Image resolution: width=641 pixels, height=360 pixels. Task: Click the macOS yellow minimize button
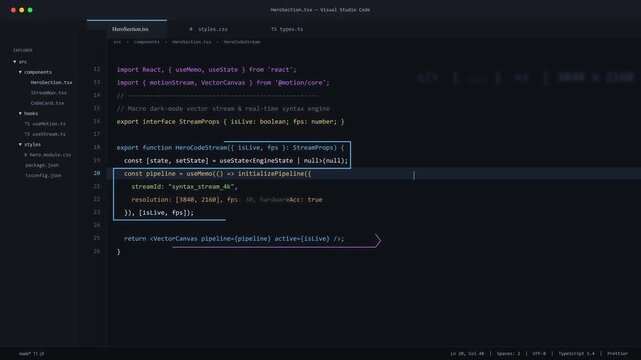22,10
